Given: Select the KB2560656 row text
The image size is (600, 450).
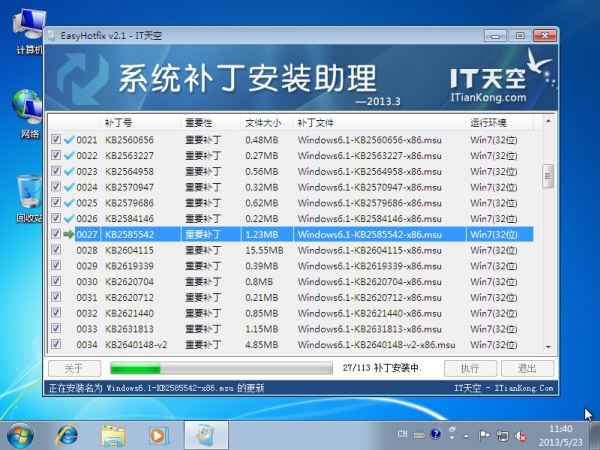Looking at the screenshot, I should coord(129,140).
